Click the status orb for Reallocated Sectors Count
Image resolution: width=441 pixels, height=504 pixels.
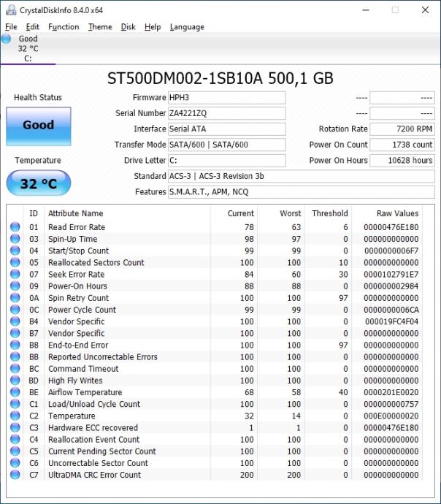click(15, 262)
